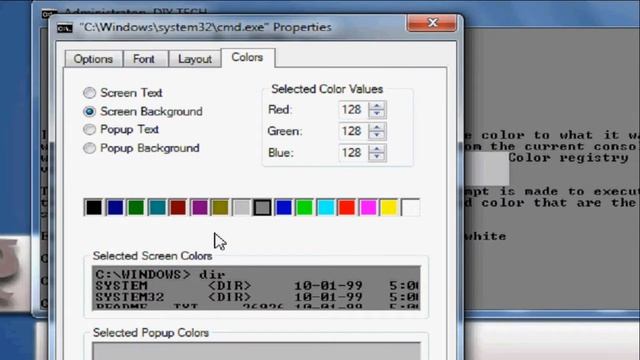The image size is (640, 360).
Task: Pick the purple color swatch
Action: 199,207
